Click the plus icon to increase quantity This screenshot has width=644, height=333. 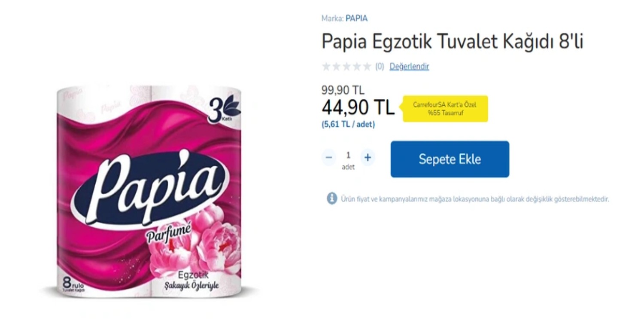pyautogui.click(x=368, y=157)
